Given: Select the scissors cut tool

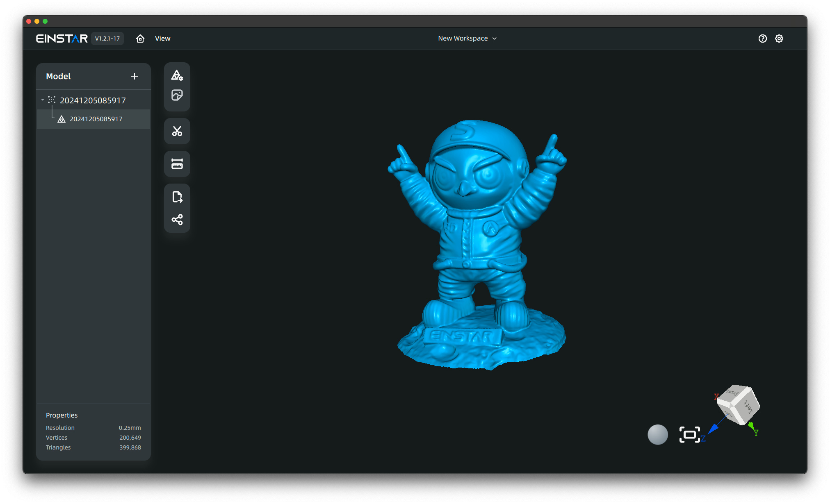Looking at the screenshot, I should [x=177, y=131].
